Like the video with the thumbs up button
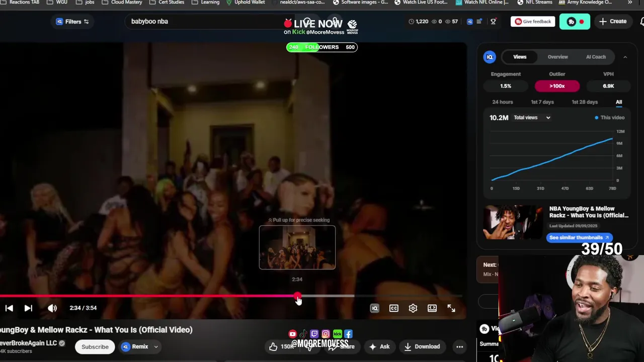Image resolution: width=644 pixels, height=362 pixels. point(273,346)
